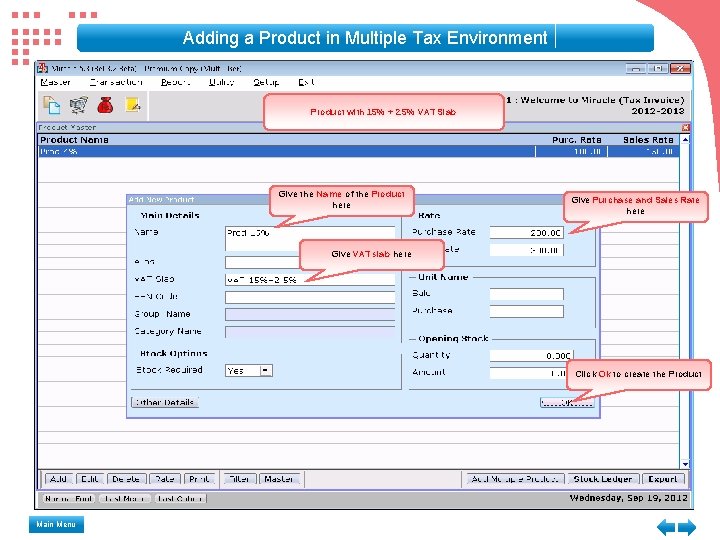Click the opening stock Amount field

[x=528, y=373]
